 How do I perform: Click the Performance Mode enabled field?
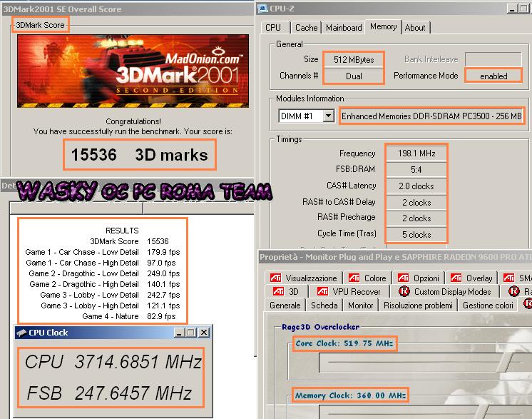point(493,76)
